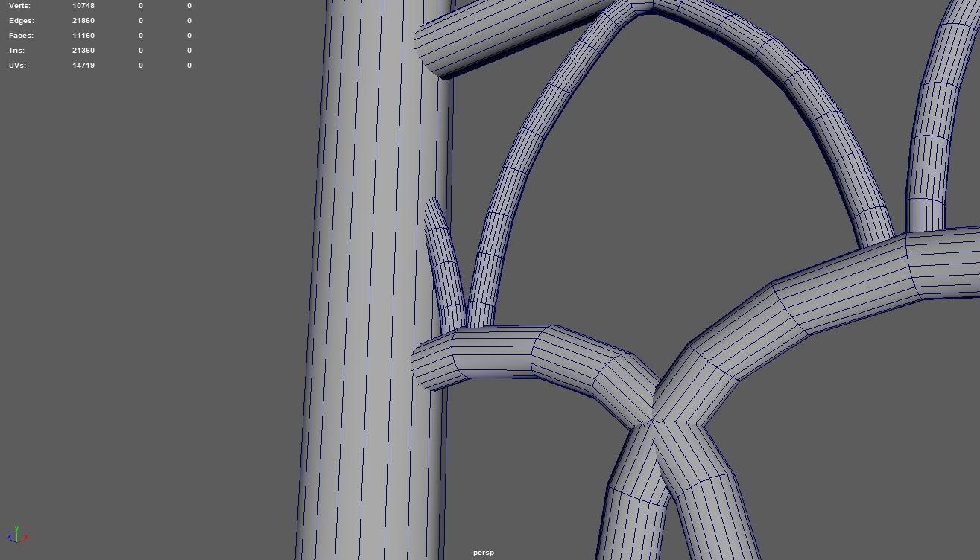Select the 'Verts:' heads-up display label
This screenshot has height=560, width=980.
pyautogui.click(x=19, y=6)
